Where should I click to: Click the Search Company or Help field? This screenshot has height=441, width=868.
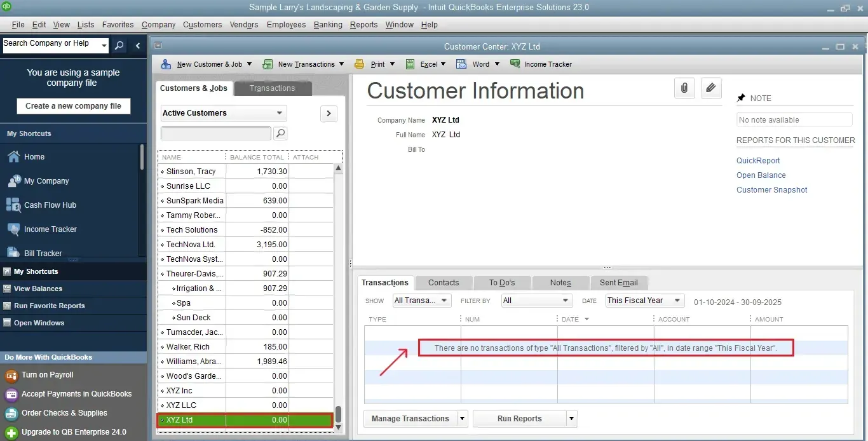pos(51,46)
